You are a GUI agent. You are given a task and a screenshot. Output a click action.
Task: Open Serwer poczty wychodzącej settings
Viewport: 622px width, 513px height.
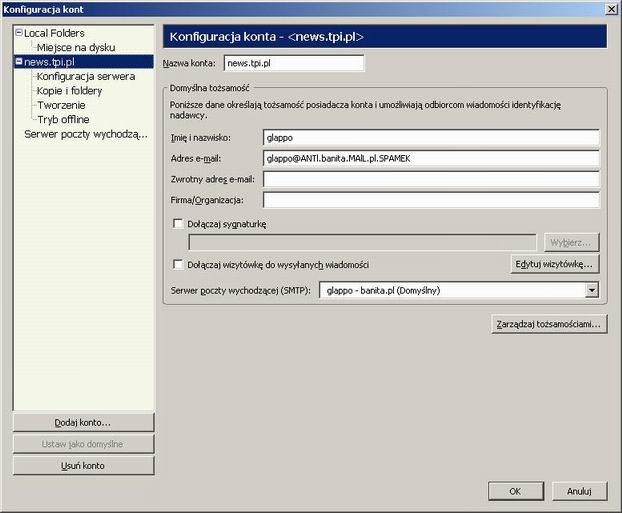click(84, 133)
